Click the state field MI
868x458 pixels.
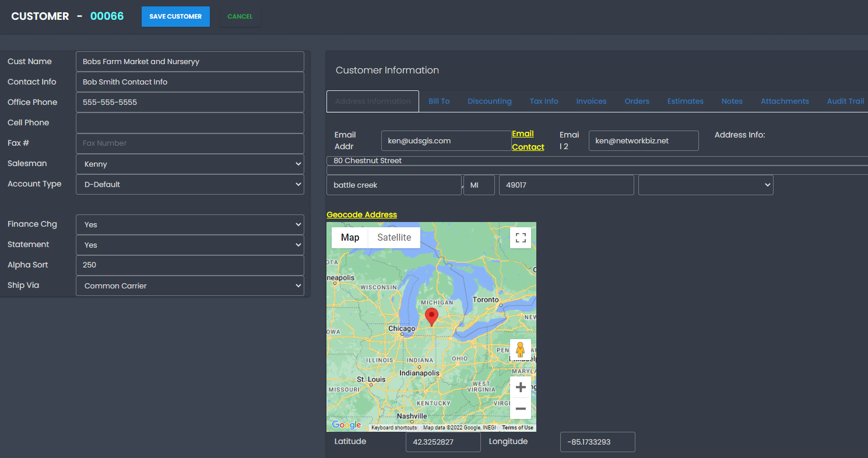pyautogui.click(x=479, y=185)
